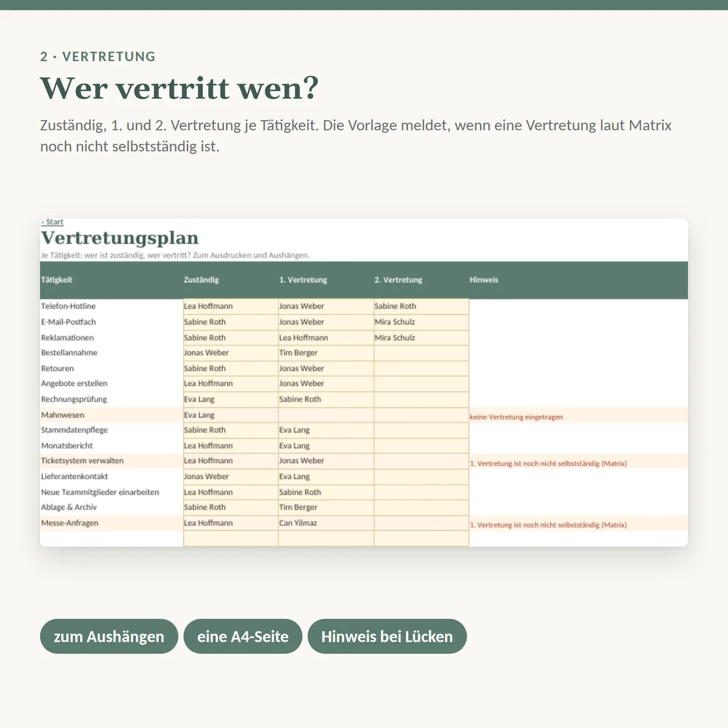Screen dimensions: 728x728
Task: Click Zuständig 'Eva Lang' in Rechnungsprüfung row
Action: click(x=231, y=399)
